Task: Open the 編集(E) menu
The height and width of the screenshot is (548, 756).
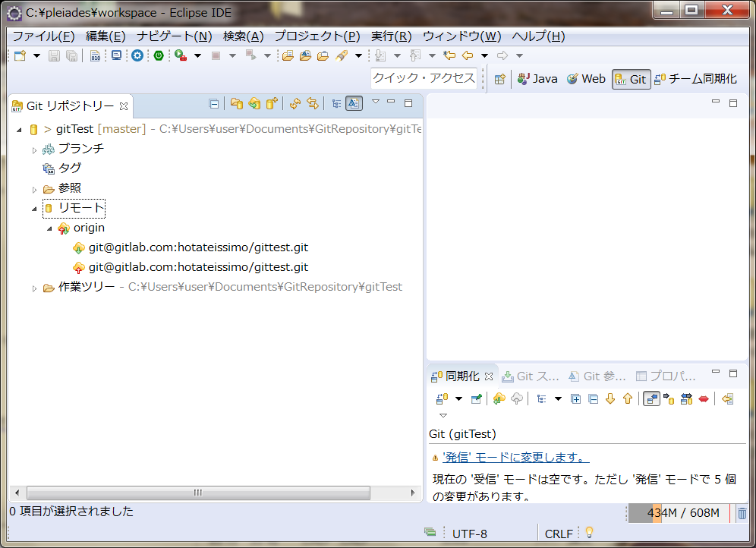Action: coord(106,36)
